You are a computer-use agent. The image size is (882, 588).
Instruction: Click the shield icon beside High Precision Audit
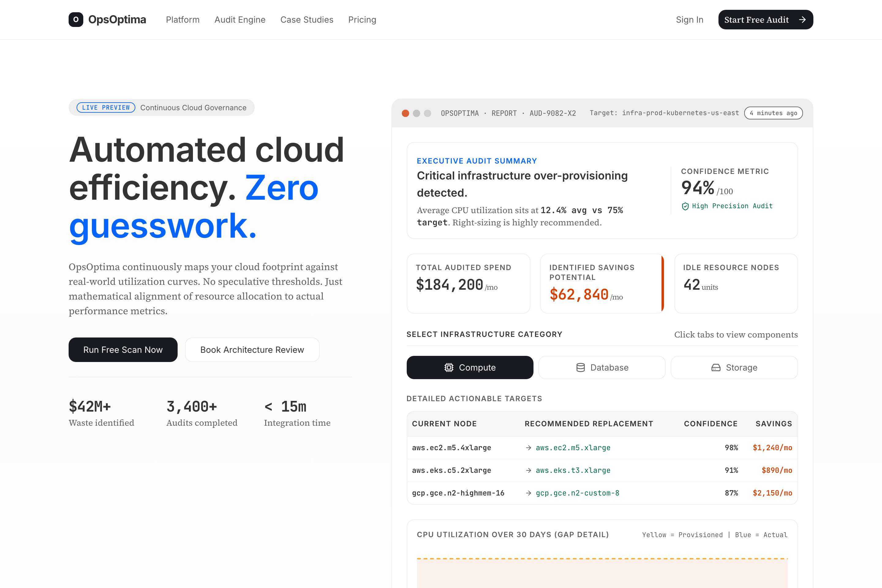point(685,206)
